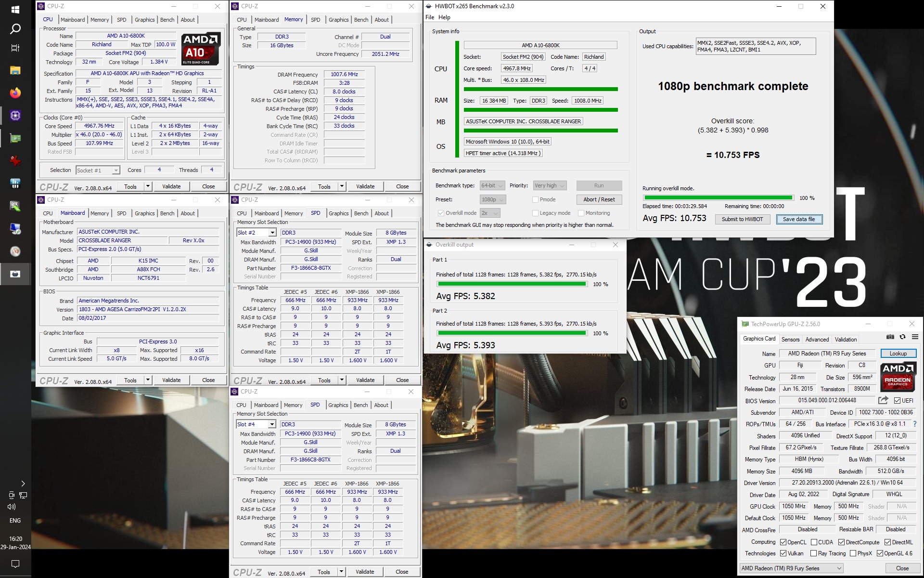Screen dimensions: 924x578
Task: Toggle the Ray Tracing checkbox
Action: point(814,553)
